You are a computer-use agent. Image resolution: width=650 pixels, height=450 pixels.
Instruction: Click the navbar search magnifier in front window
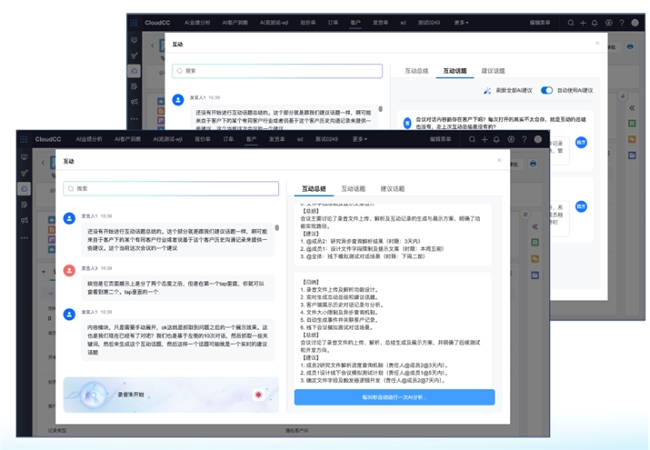(x=472, y=139)
